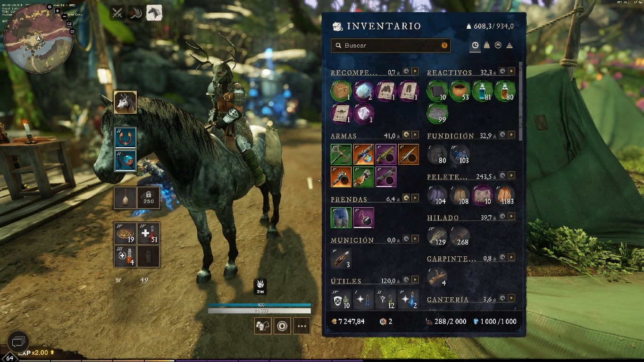Open the orange search help question mark

(x=444, y=45)
